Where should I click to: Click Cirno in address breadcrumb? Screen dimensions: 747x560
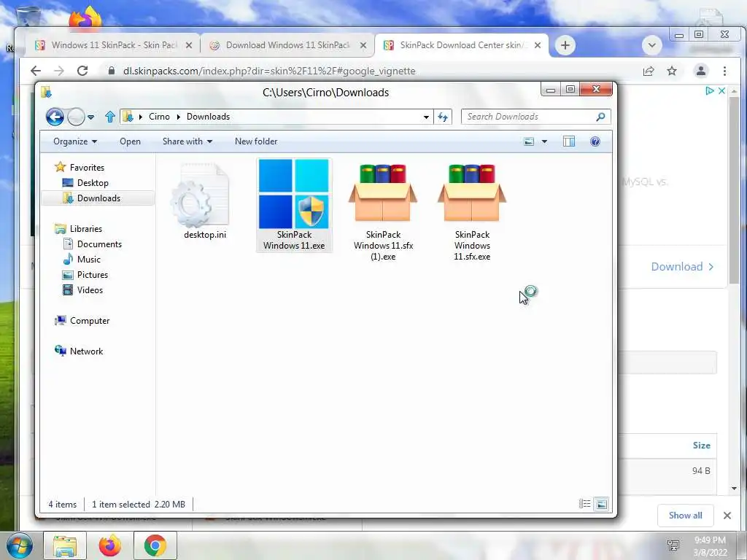[x=159, y=117]
